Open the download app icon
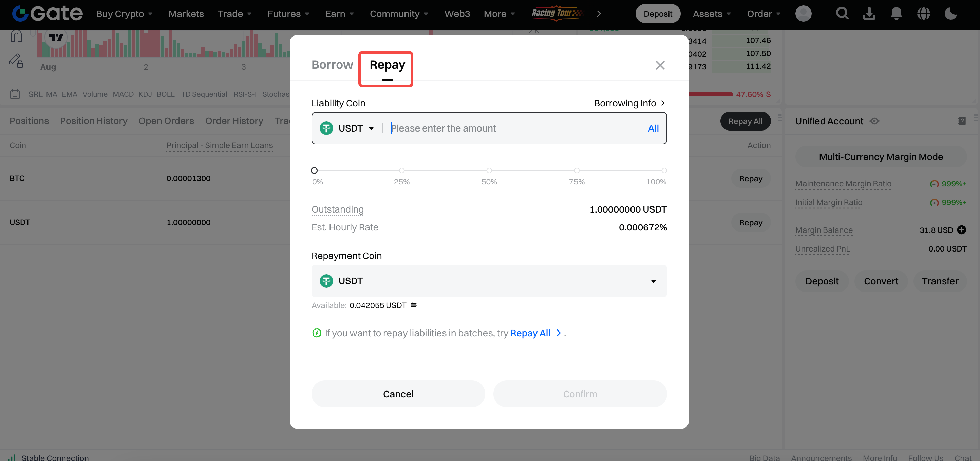980x461 pixels. pos(869,14)
